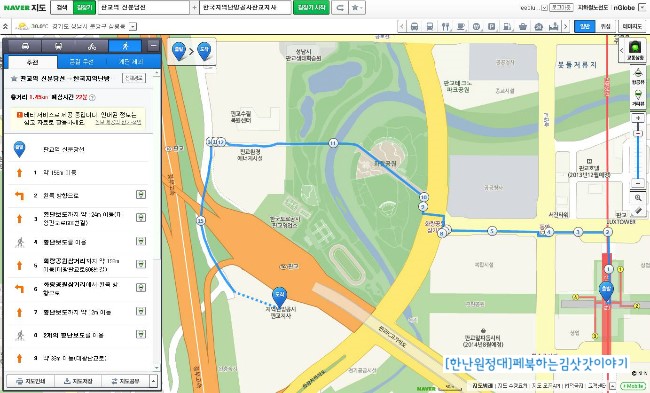Image resolution: width=650 pixels, height=393 pixels.
Task: Click the map zoom level slider
Action: [638, 153]
